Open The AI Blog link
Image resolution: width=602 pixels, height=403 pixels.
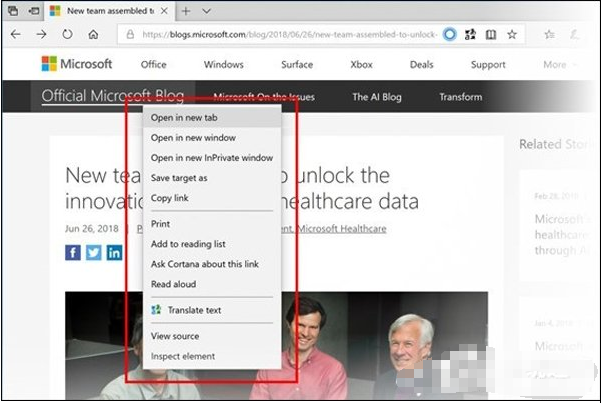377,97
